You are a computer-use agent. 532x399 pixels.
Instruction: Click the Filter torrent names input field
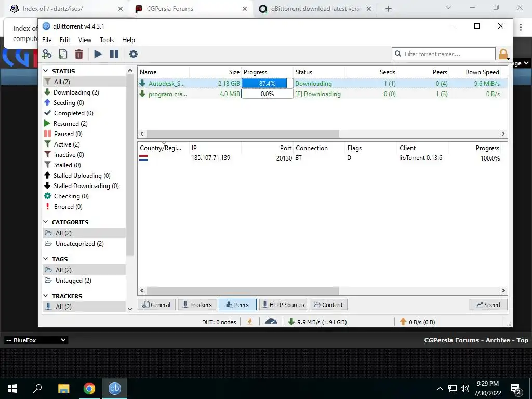tap(444, 54)
